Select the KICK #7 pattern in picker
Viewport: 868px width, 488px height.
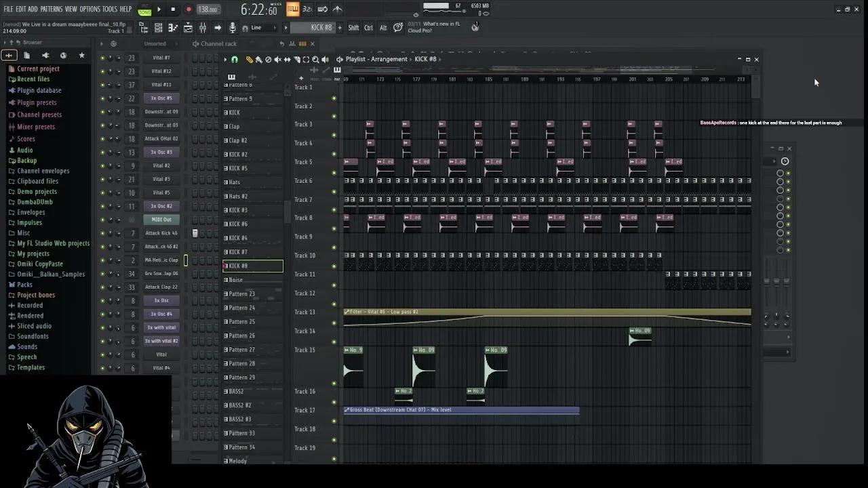pos(238,252)
